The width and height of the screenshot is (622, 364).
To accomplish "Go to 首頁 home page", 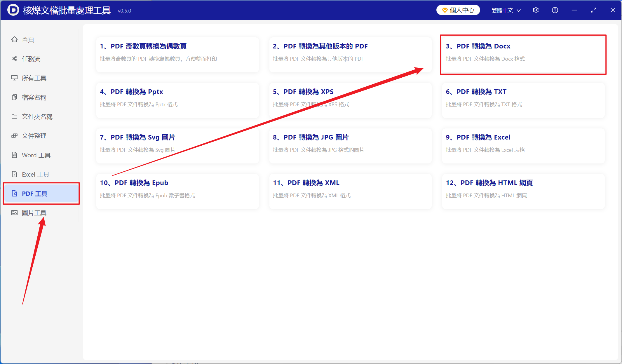I will [41, 39].
